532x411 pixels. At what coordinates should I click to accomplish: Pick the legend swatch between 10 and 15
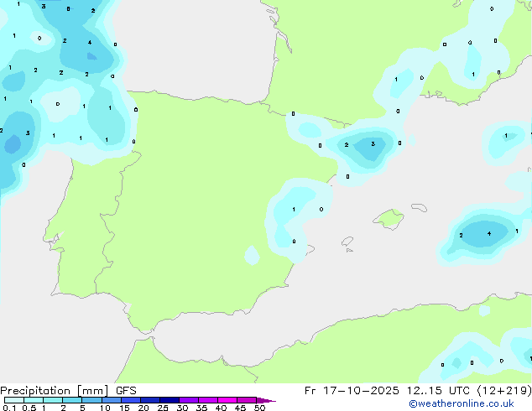point(111,400)
